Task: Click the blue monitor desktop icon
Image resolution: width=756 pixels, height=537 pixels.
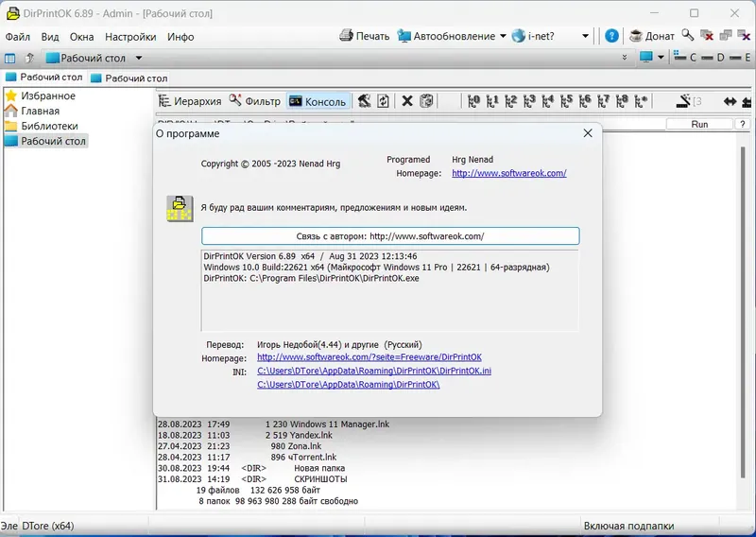Action: pyautogui.click(x=645, y=58)
